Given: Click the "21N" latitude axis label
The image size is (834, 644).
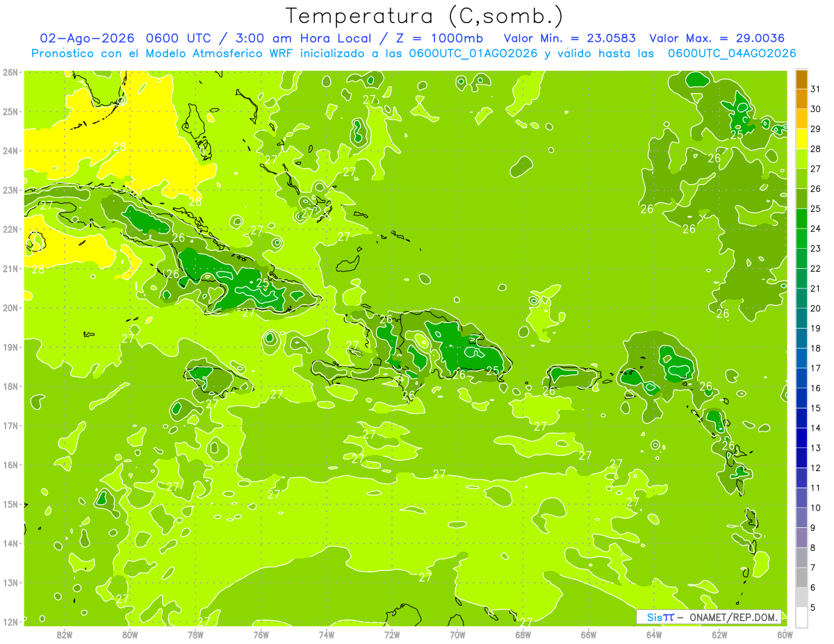Looking at the screenshot, I should [10, 268].
